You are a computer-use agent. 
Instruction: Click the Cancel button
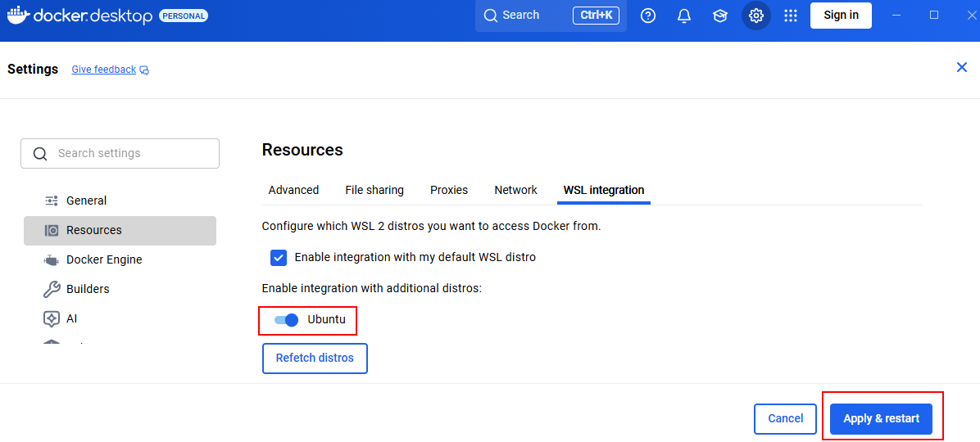point(786,419)
